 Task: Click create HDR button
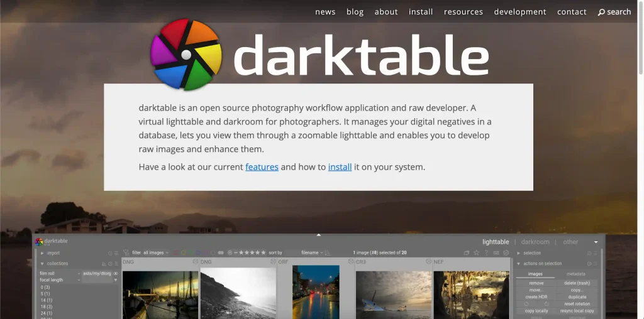[x=536, y=297]
